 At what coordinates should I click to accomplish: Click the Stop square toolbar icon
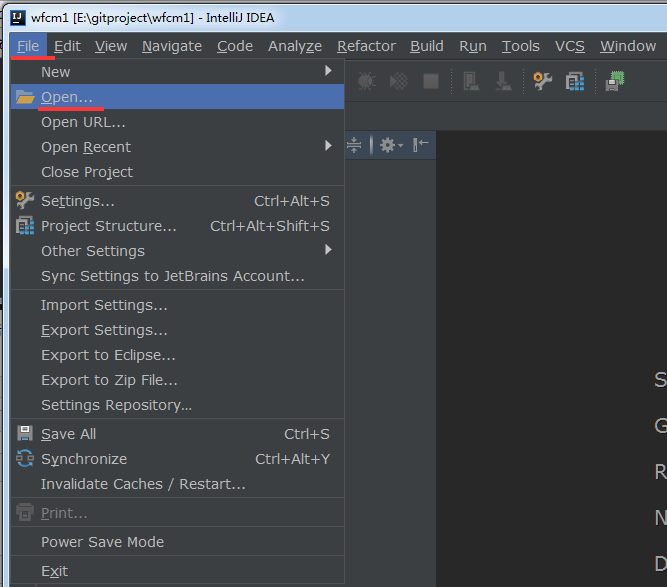(x=431, y=81)
